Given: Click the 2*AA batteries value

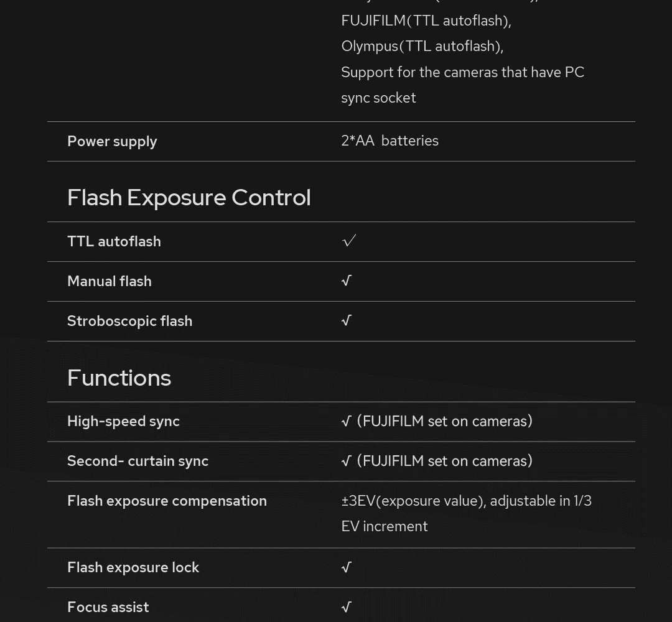Looking at the screenshot, I should tap(390, 141).
